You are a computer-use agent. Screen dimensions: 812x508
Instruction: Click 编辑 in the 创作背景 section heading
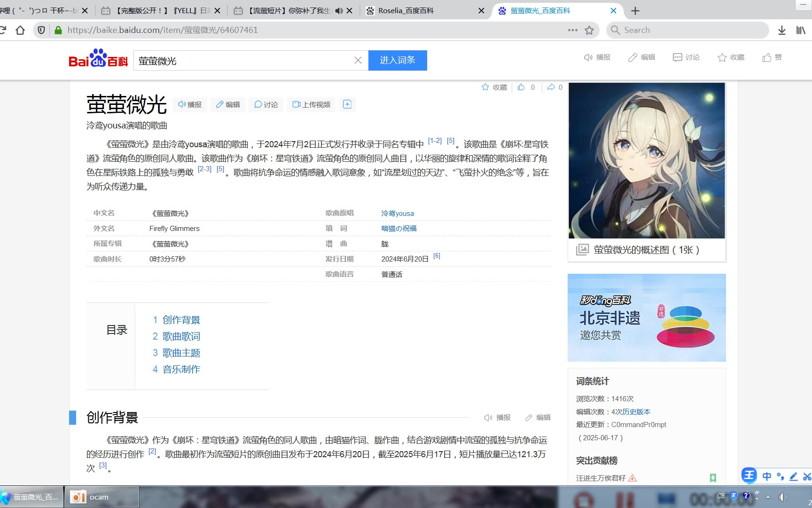click(538, 418)
